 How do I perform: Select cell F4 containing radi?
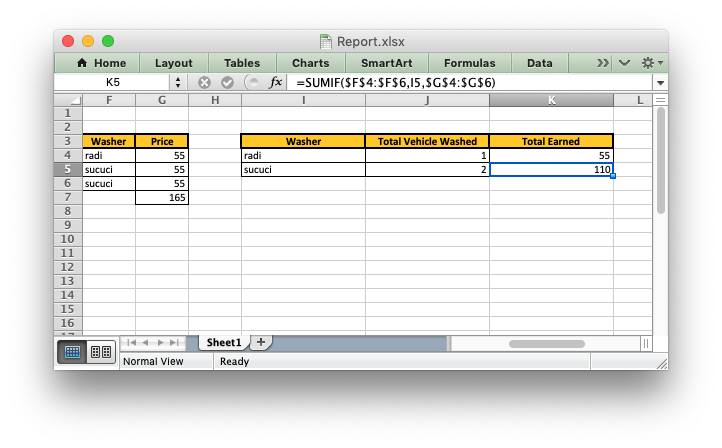[x=109, y=156]
